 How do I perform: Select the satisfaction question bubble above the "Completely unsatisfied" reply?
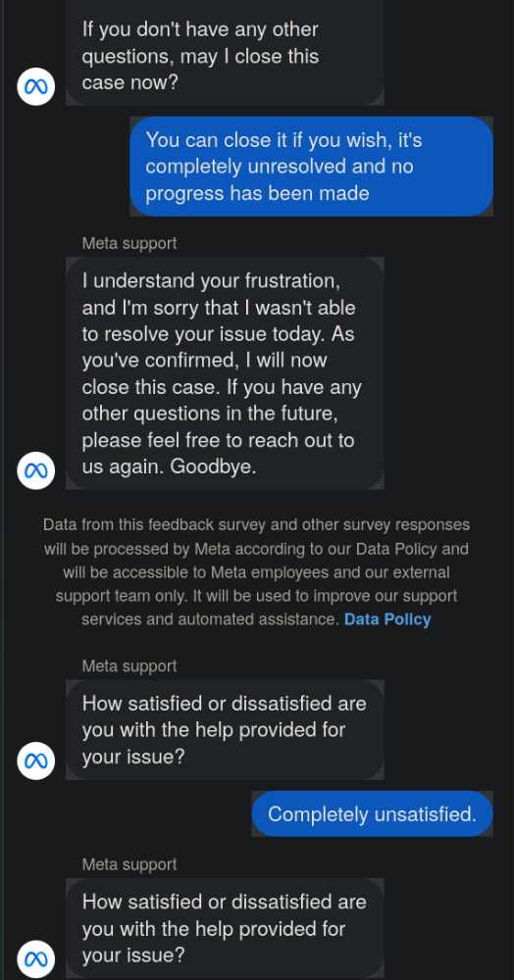[x=225, y=730]
